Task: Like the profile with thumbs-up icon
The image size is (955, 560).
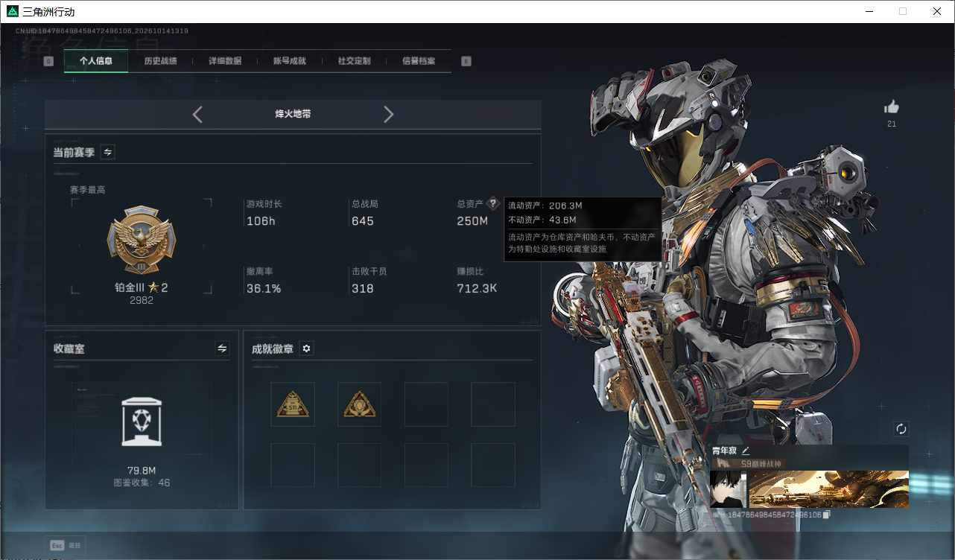Action: [x=892, y=106]
